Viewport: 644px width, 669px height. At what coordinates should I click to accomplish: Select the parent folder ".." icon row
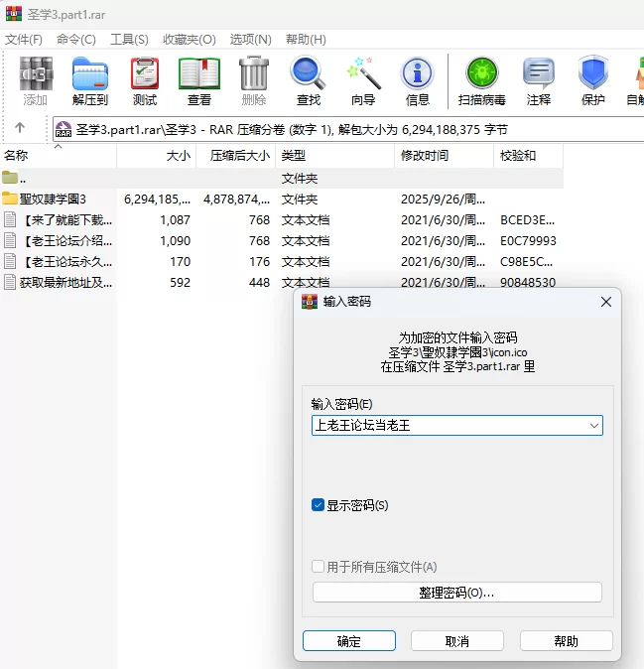click(x=9, y=177)
